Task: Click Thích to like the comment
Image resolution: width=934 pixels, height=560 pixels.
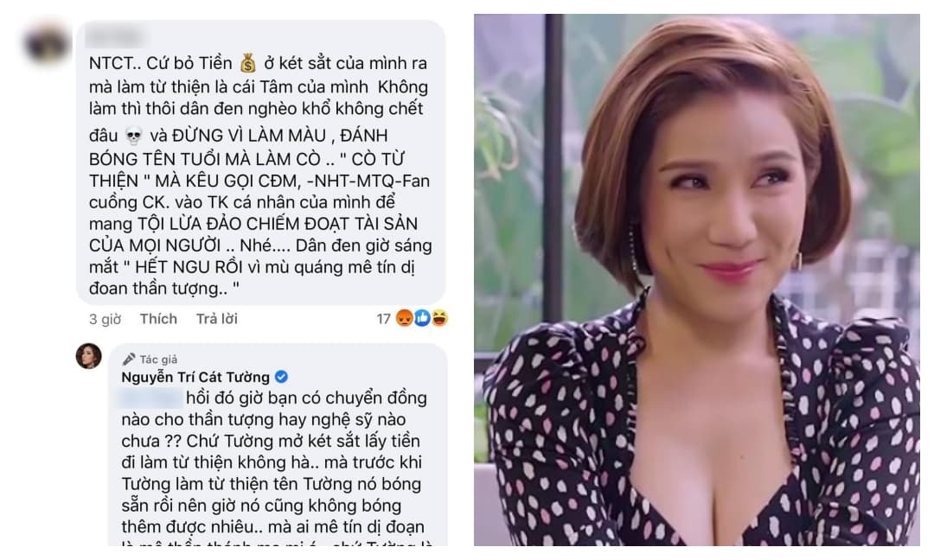Action: tap(158, 319)
